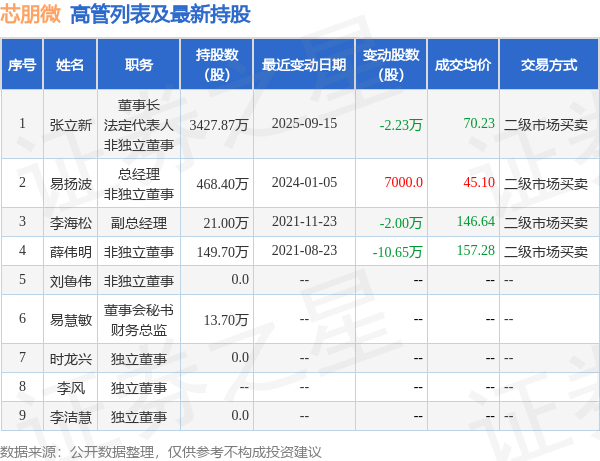
Task: Select the name 薛伟明
Action: [71, 252]
